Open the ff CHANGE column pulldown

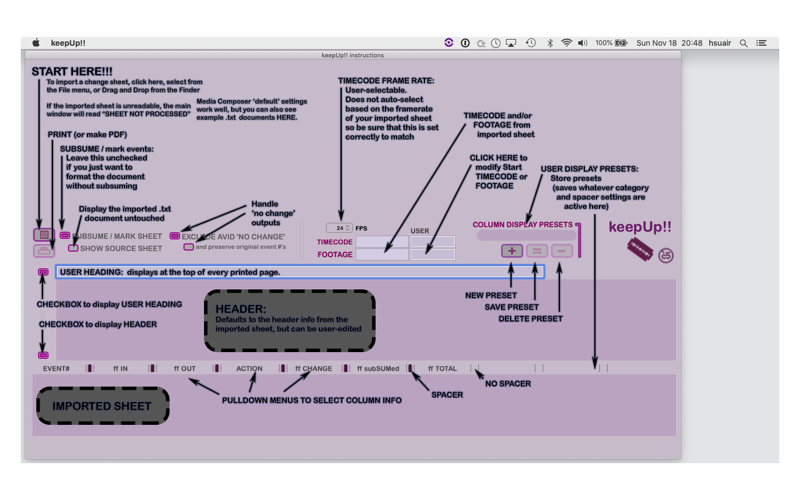313,368
